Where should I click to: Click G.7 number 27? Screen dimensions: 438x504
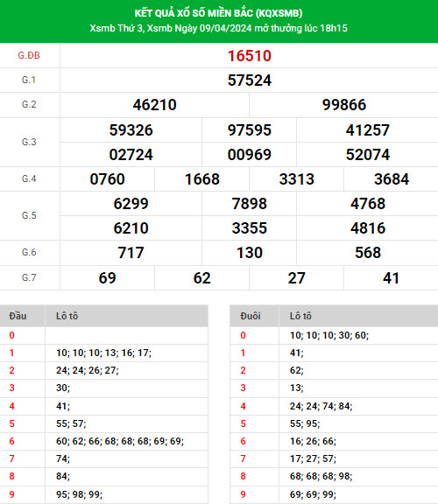296,278
